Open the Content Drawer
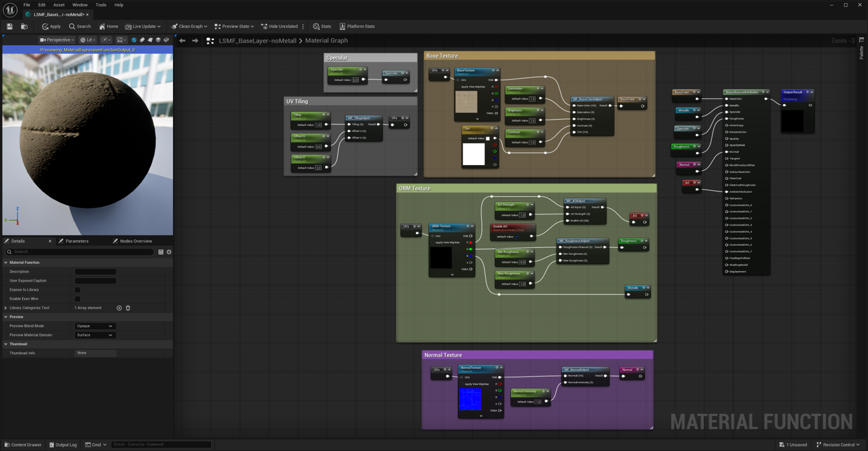Viewport: 868px width, 451px height. [x=23, y=445]
